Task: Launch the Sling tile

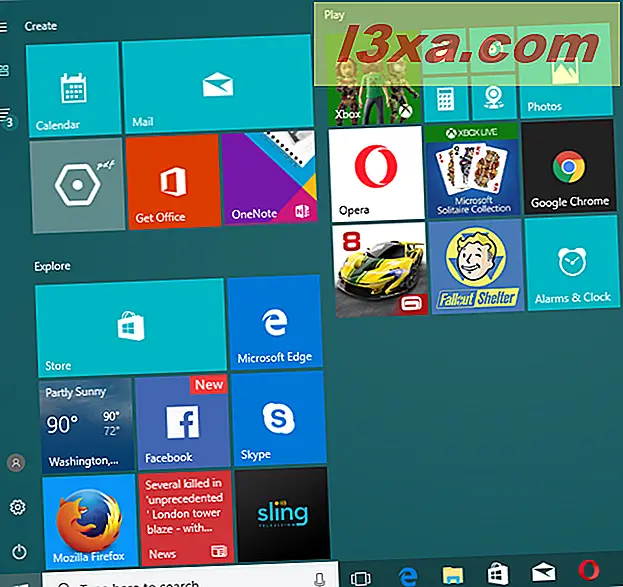Action: click(x=282, y=515)
